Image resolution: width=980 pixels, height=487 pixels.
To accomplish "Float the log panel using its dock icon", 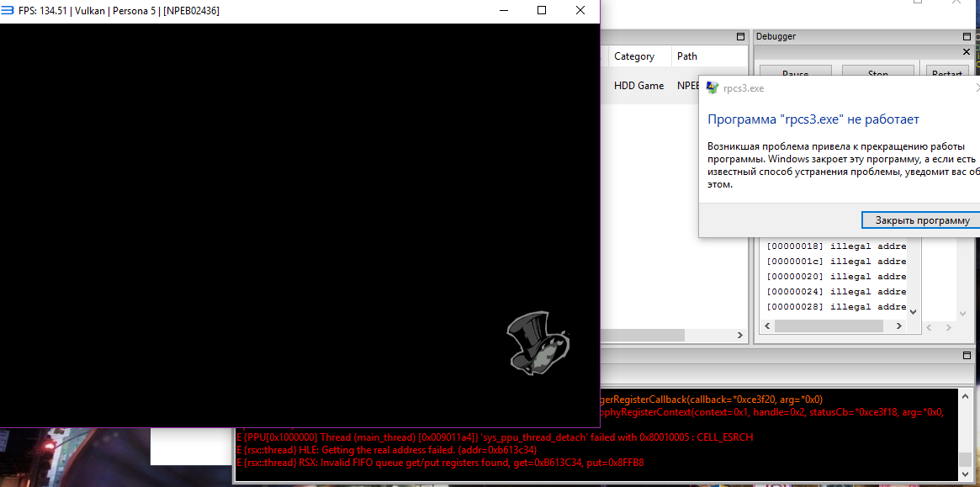I will [x=967, y=356].
